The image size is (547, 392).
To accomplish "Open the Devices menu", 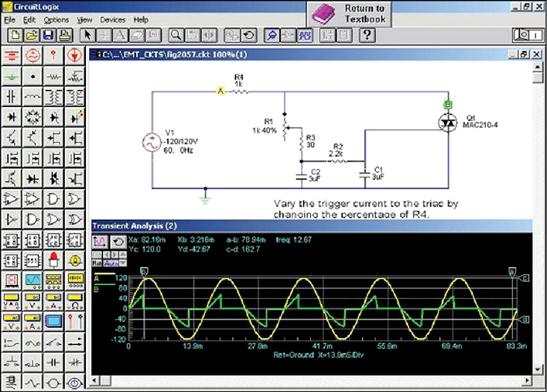I will [113, 19].
